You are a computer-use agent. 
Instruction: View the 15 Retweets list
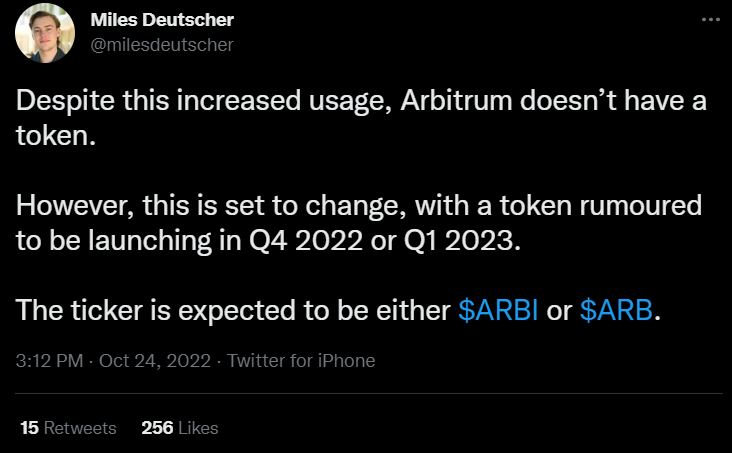pos(68,427)
